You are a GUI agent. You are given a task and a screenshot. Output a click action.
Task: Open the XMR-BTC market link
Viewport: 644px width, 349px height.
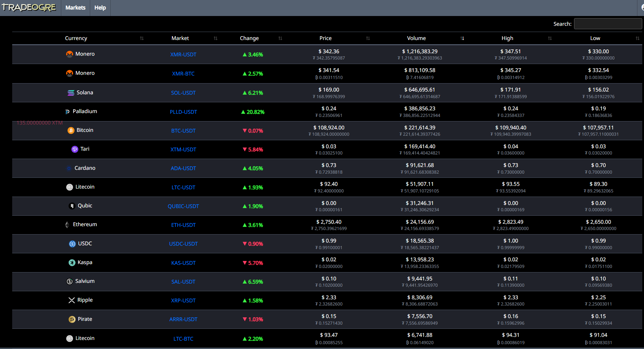pos(183,74)
